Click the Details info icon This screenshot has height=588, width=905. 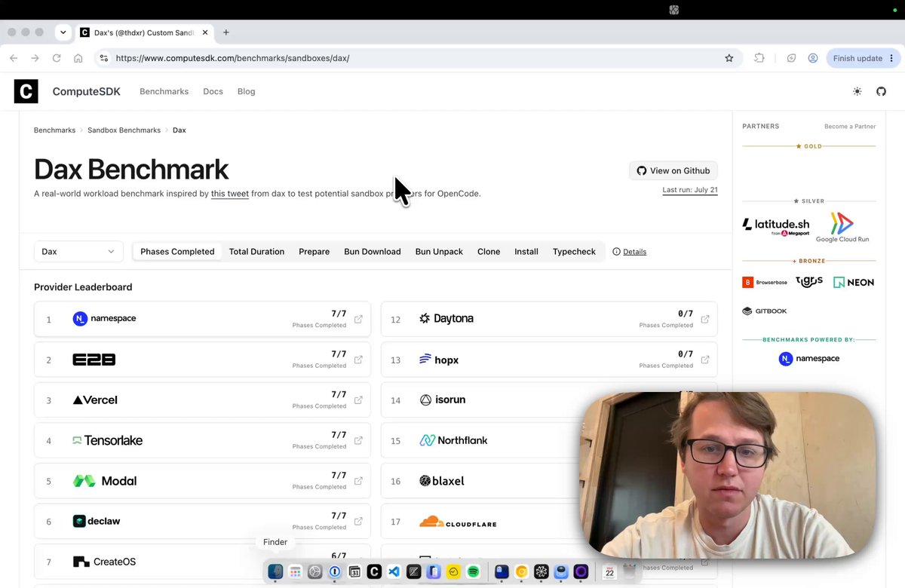point(616,252)
